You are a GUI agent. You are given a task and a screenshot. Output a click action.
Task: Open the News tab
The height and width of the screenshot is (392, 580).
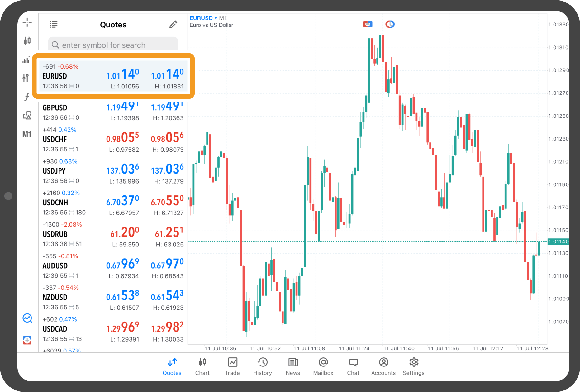(293, 366)
